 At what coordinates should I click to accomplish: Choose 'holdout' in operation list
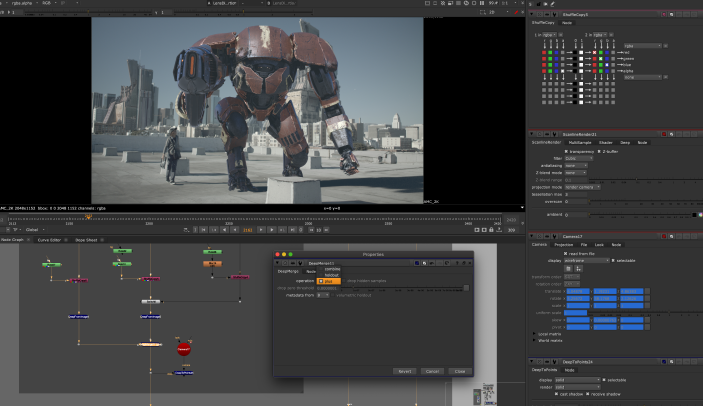pos(331,275)
